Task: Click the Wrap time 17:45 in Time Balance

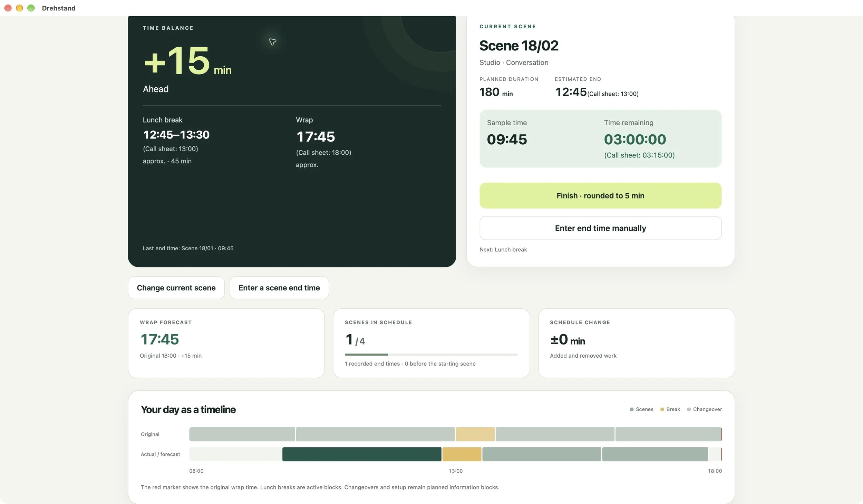Action: (316, 137)
